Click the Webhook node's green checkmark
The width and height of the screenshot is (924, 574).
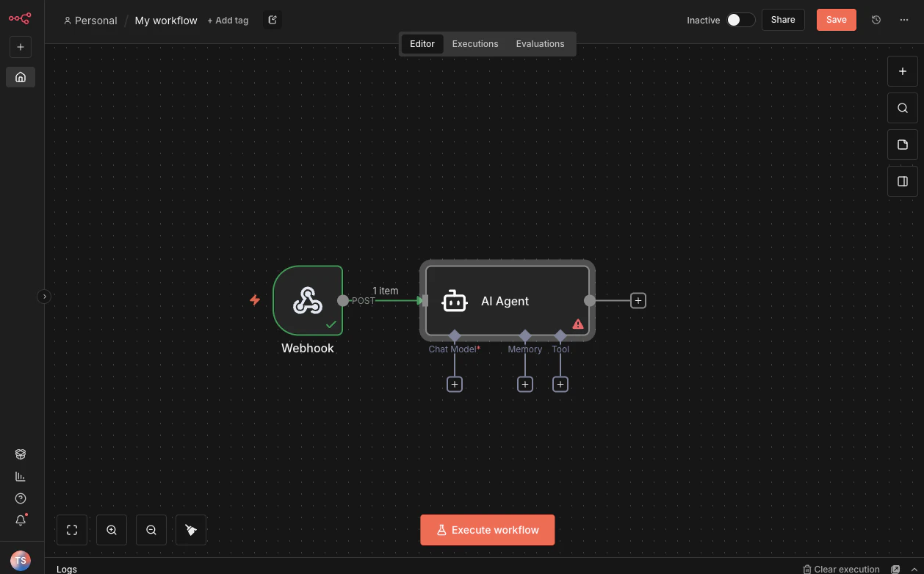click(331, 324)
